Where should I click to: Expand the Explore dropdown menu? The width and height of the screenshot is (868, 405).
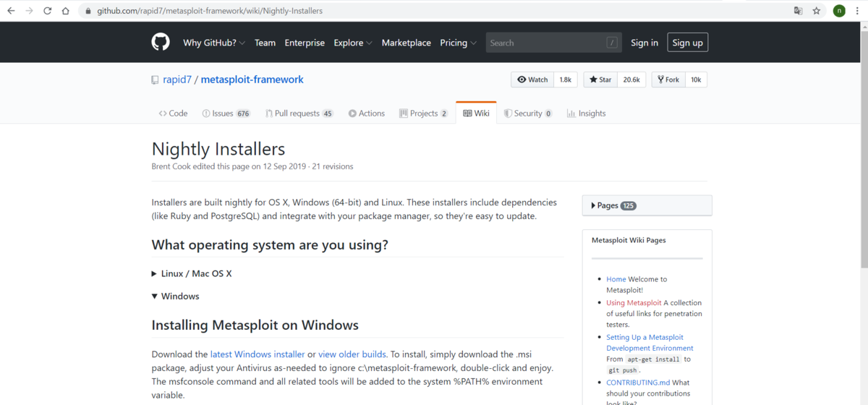click(x=353, y=43)
